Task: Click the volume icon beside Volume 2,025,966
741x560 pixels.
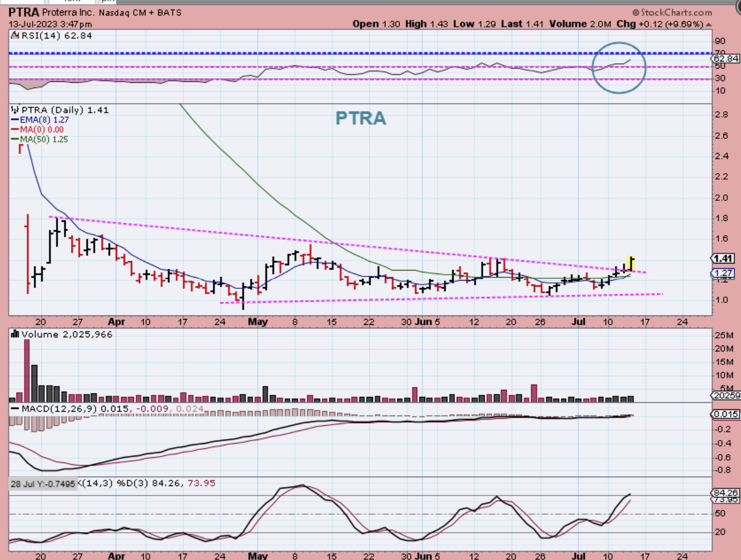Action: coord(15,334)
